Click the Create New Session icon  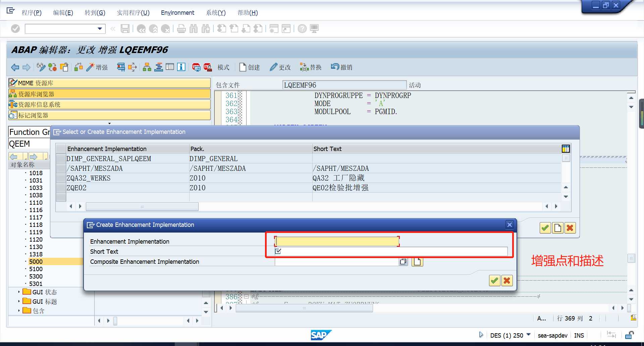274,29
